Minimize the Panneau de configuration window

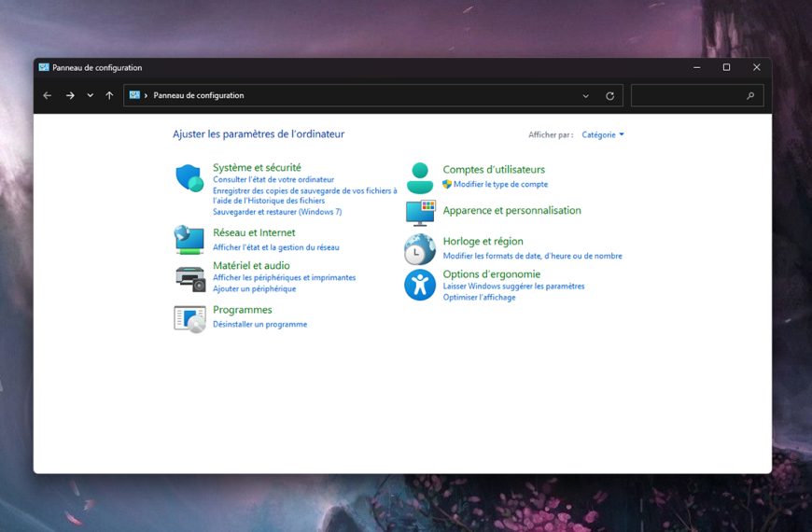(697, 67)
